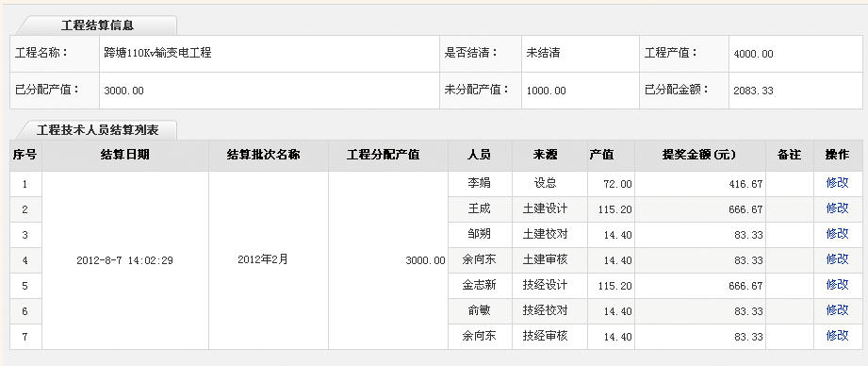This screenshot has width=868, height=366.
Task: Switch to 工程技术人员结算列表 tab
Action: click(97, 130)
